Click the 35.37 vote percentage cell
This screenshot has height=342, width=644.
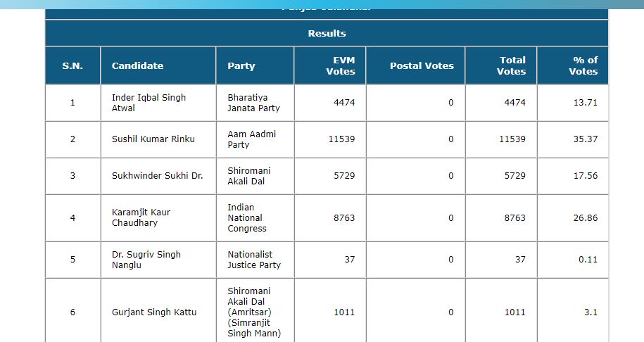click(x=585, y=139)
